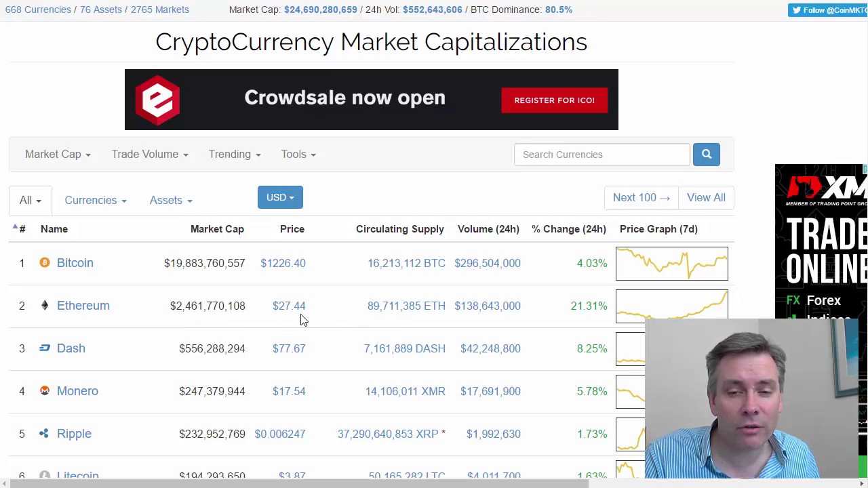Open the Market Cap dropdown menu
The image size is (868, 488).
[x=58, y=155]
